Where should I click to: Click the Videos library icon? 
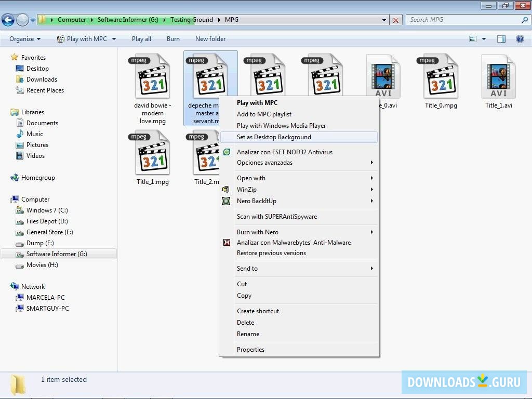click(20, 156)
